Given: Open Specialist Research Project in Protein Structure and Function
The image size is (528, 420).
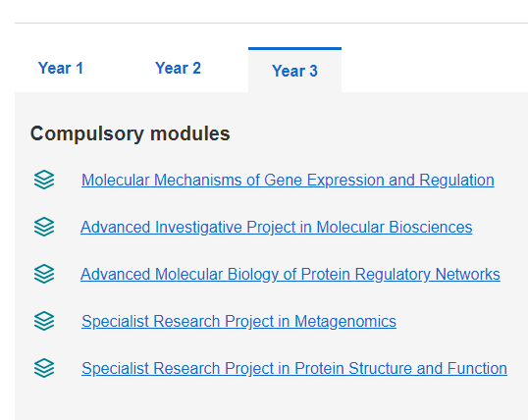Looking at the screenshot, I should pos(294,368).
